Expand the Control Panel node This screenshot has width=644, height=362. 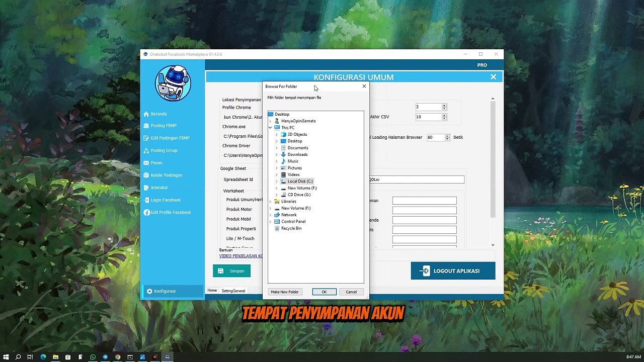[x=270, y=221]
